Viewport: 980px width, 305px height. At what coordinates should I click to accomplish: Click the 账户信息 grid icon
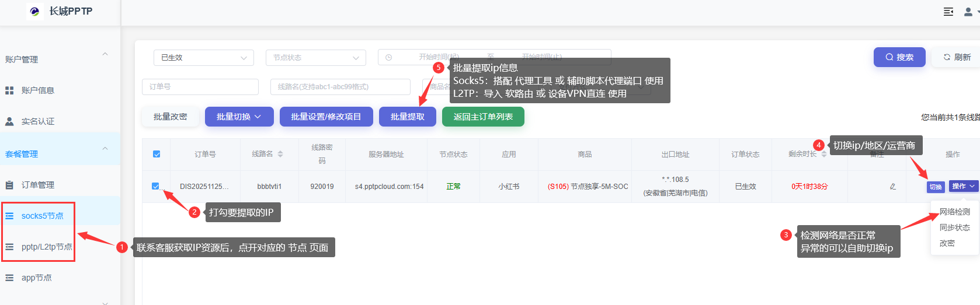pyautogui.click(x=9, y=90)
